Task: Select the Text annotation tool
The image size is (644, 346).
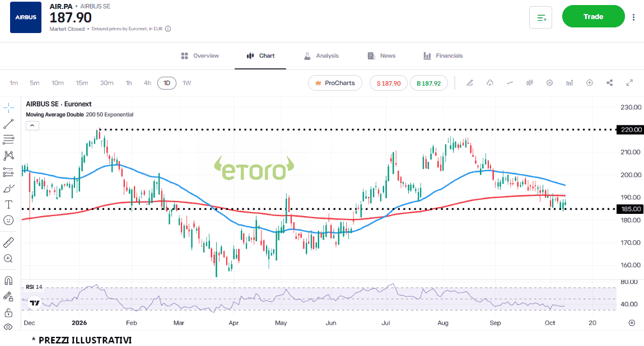Action: (x=8, y=204)
